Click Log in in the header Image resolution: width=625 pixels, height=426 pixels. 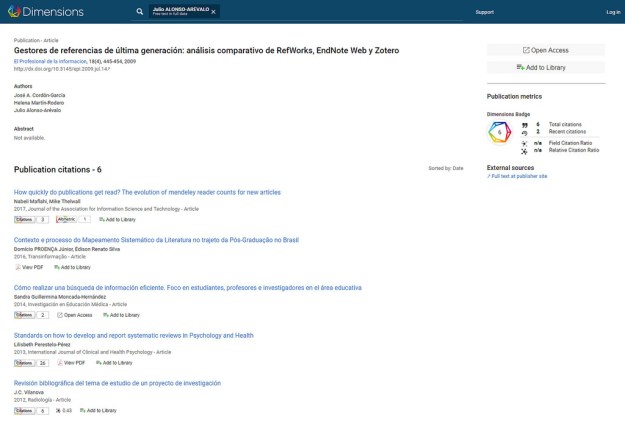coord(612,12)
